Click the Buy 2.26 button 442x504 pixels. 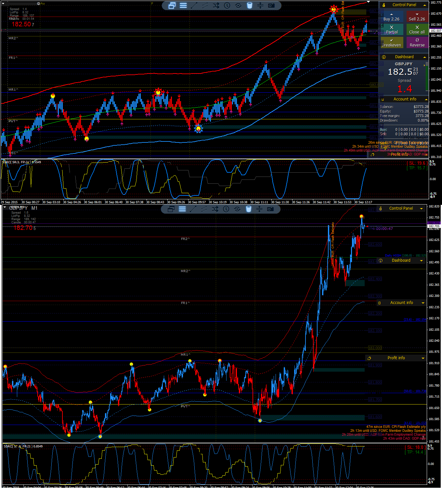point(391,17)
